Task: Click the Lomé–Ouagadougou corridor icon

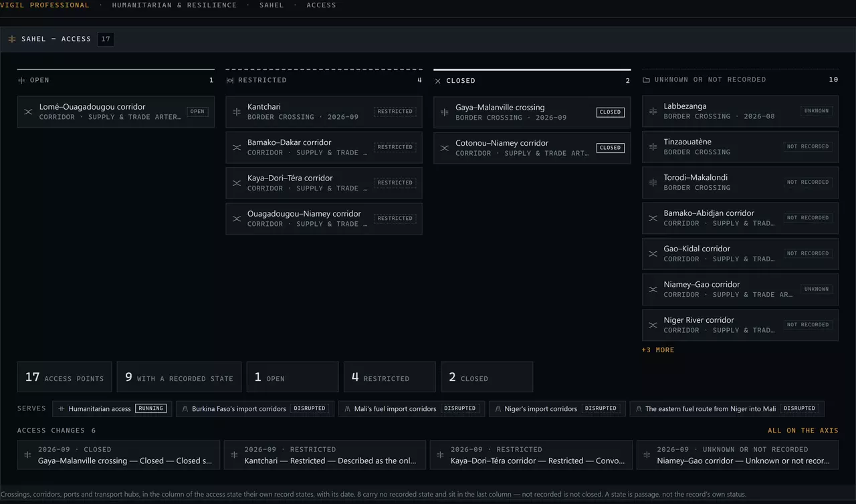Action: [x=28, y=112]
